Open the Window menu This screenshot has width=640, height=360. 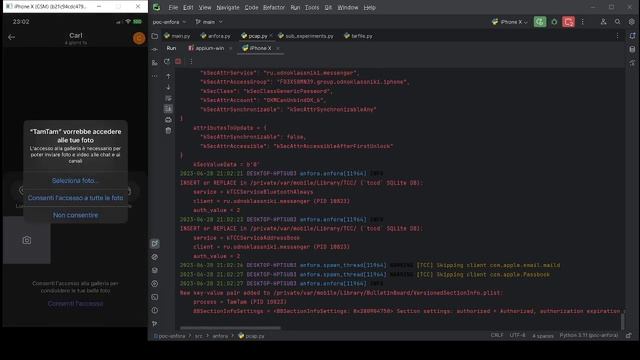tap(348, 7)
